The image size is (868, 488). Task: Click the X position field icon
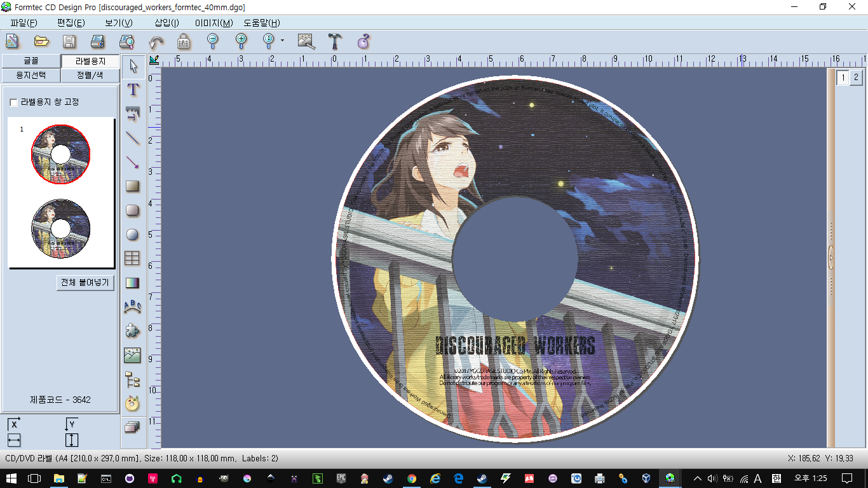point(14,424)
